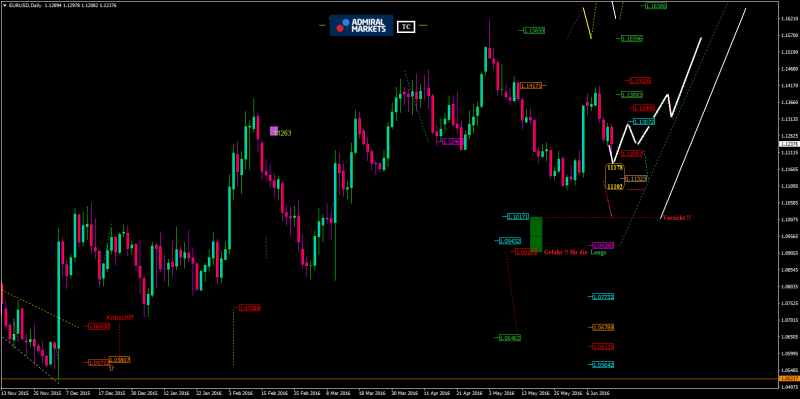
Task: Select the cyan 1.05642 price label
Action: [x=603, y=365]
